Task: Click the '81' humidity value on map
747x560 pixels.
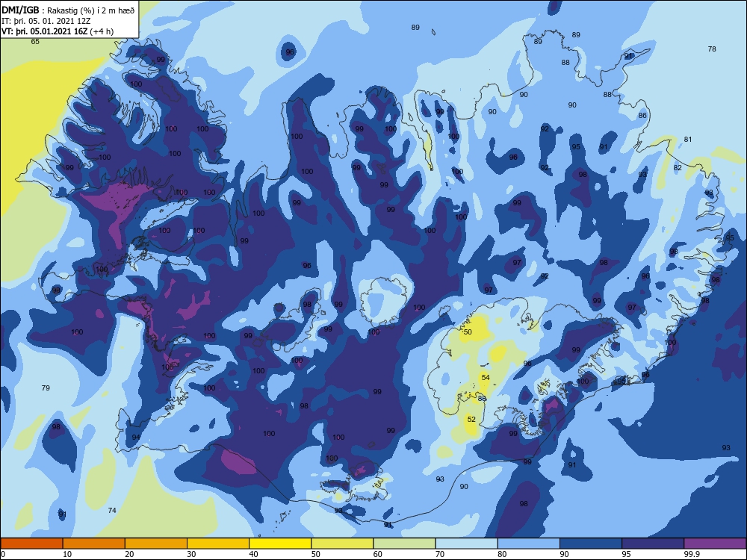Action: (687, 140)
